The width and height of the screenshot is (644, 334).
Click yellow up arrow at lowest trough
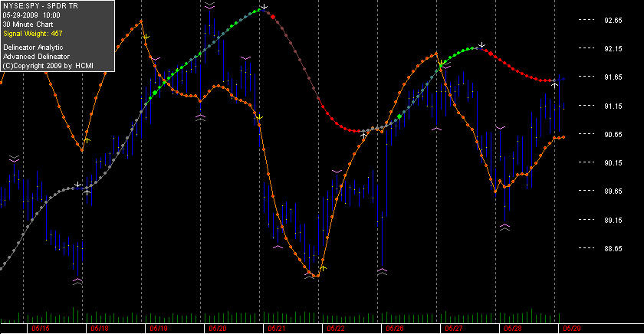(x=324, y=268)
